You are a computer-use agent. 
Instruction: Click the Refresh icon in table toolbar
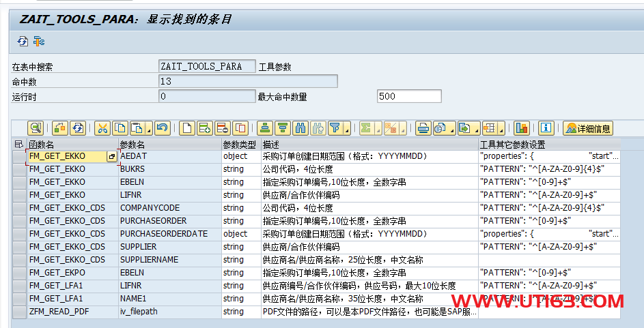tap(78, 128)
